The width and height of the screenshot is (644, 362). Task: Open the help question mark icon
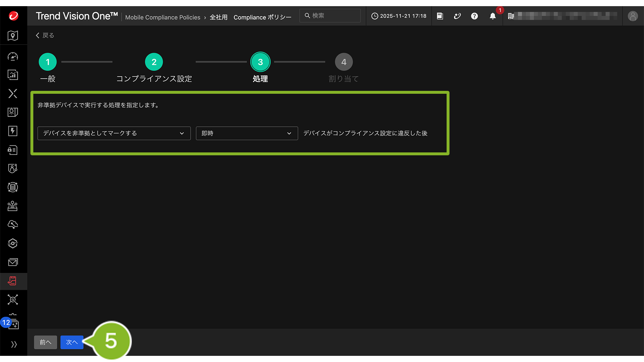(x=474, y=16)
